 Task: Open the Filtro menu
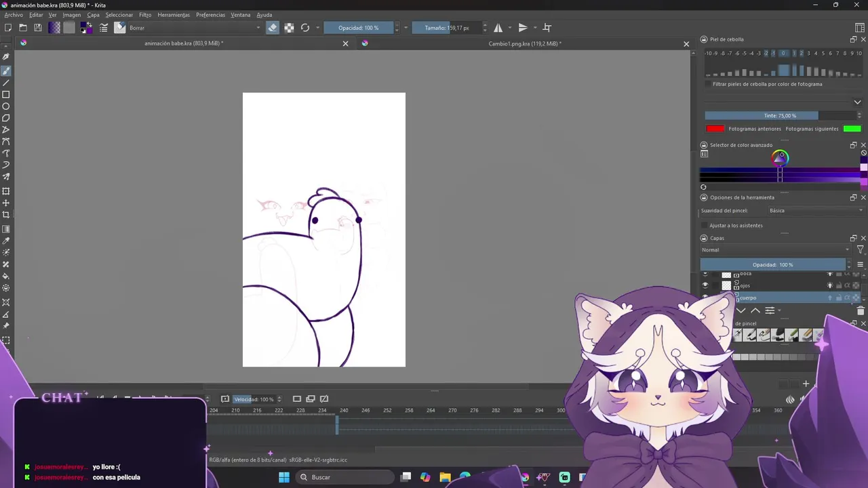(x=145, y=15)
